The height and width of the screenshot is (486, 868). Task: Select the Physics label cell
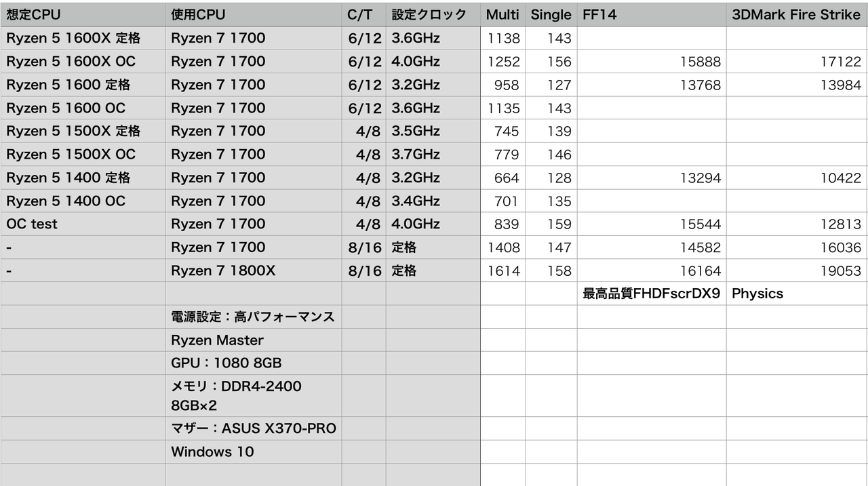tap(797, 293)
